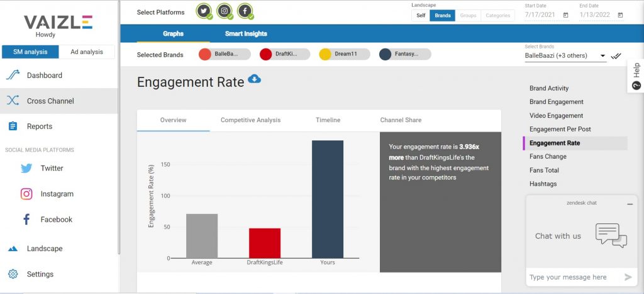Go to Engagement Per Post section
644x294 pixels.
click(x=560, y=129)
